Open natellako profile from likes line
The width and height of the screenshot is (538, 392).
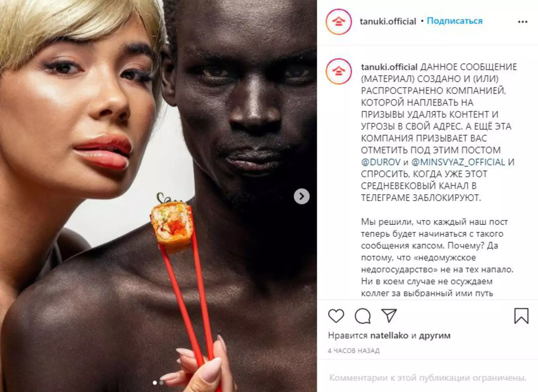click(389, 335)
